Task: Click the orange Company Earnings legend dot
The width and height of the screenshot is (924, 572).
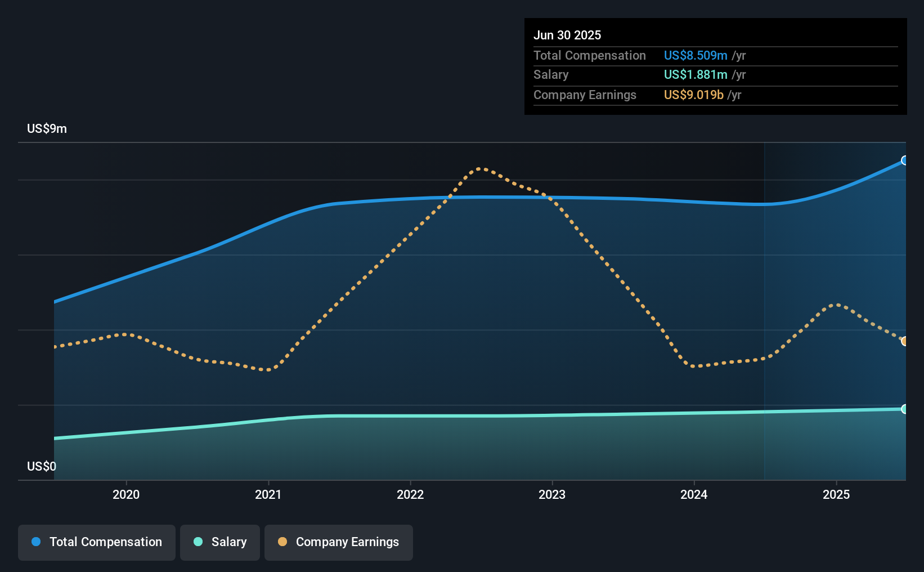Action: click(282, 542)
